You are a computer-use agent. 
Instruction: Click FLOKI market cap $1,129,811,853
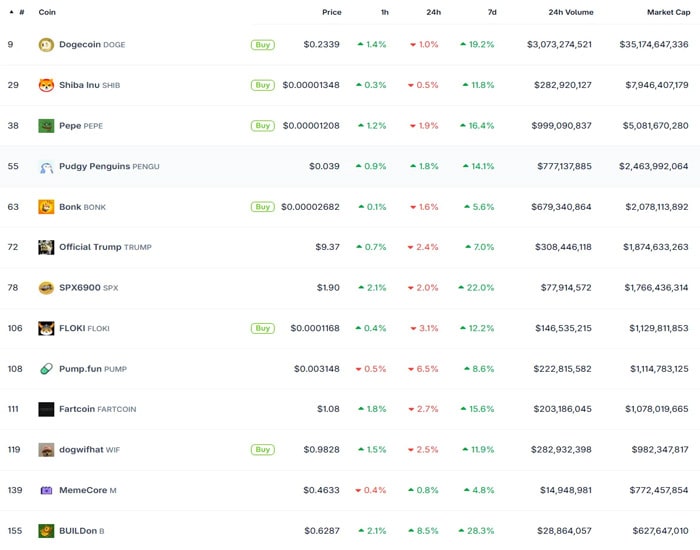(x=659, y=329)
